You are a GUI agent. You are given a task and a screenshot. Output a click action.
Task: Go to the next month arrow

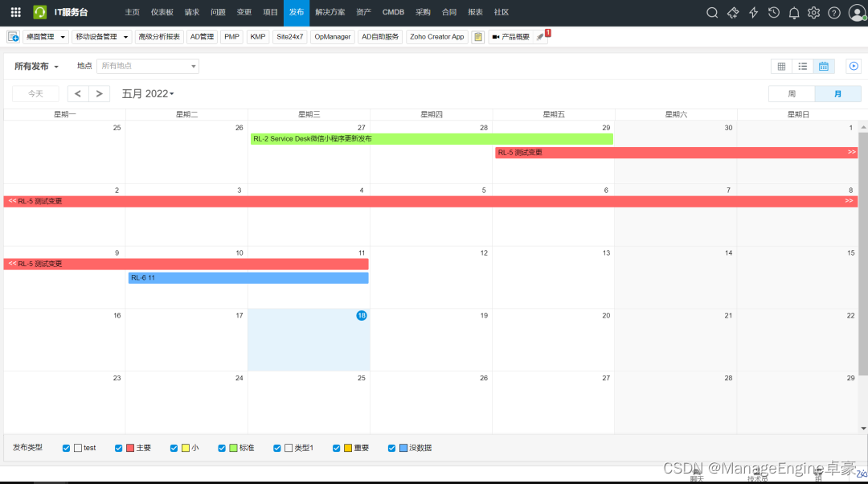(x=99, y=93)
